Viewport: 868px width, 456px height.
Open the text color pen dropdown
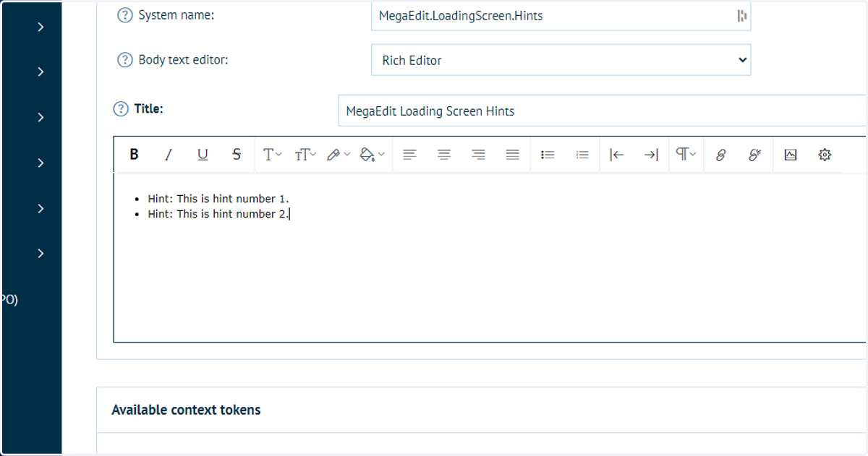(x=338, y=154)
